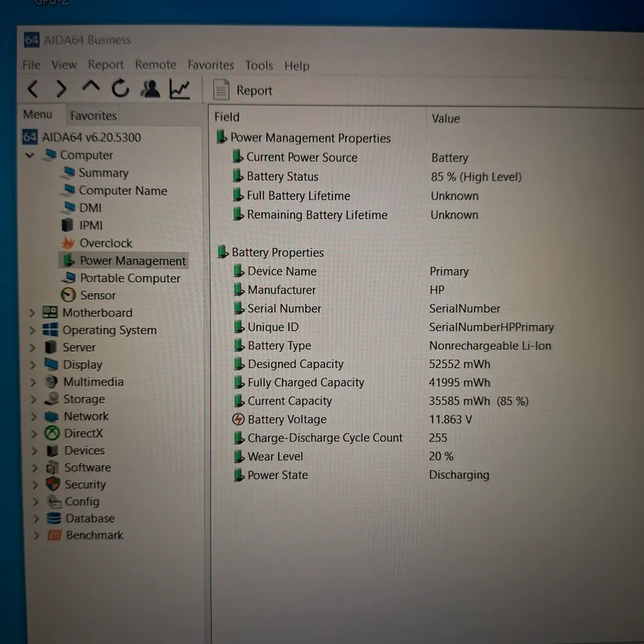Expand the Storage node
Screen dimensions: 644x644
coord(34,399)
